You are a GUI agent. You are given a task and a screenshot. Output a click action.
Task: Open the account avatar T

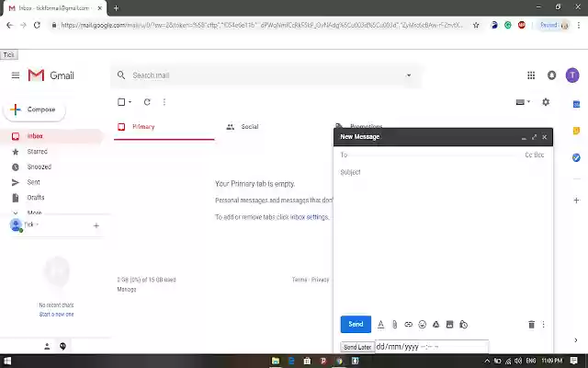point(572,75)
